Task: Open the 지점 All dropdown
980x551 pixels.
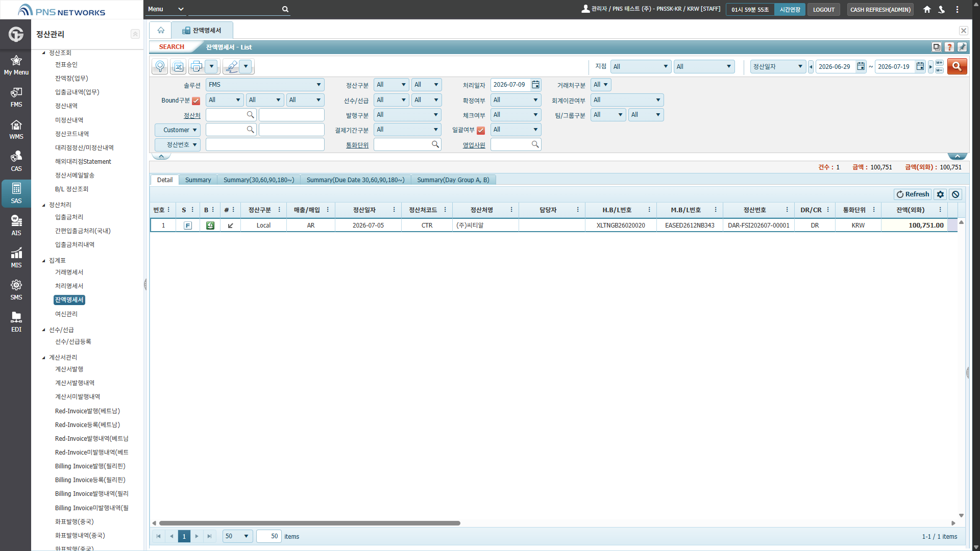Action: (641, 66)
